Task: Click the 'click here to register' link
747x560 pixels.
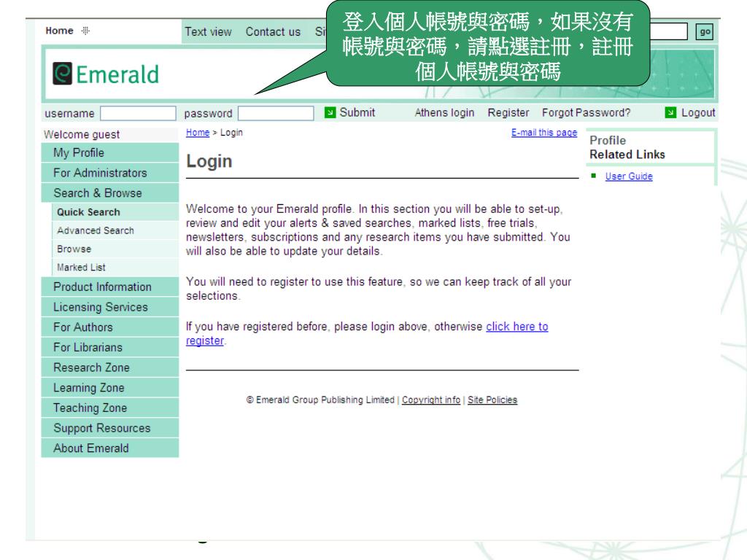Action: (x=517, y=327)
